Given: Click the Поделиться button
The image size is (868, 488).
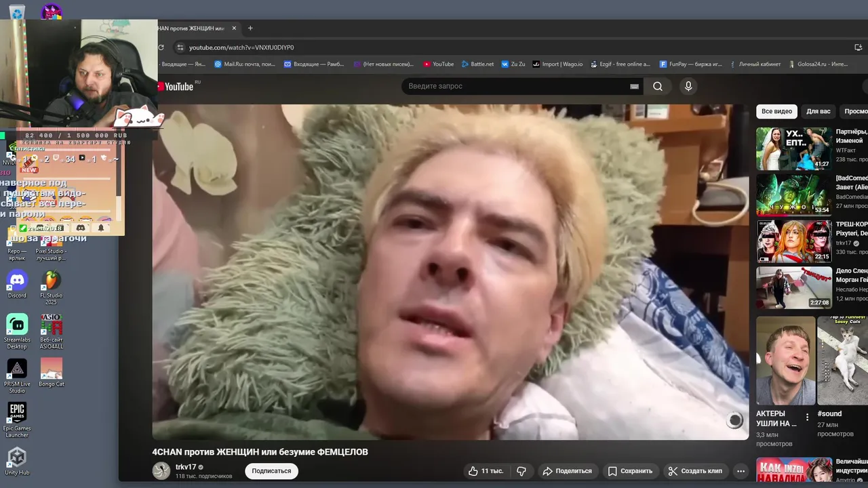Looking at the screenshot, I should pyautogui.click(x=567, y=471).
